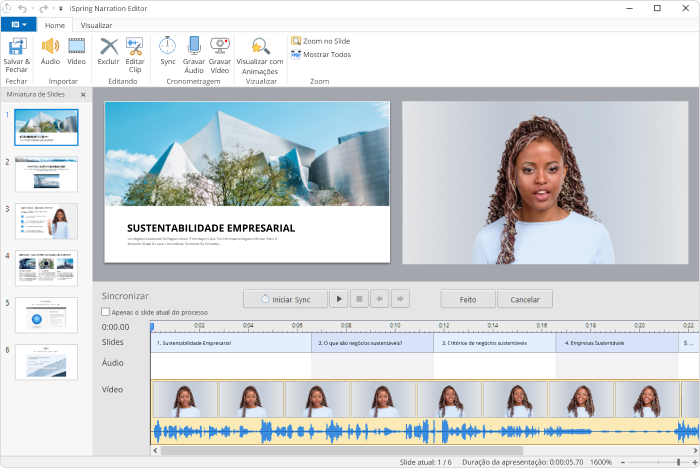Click the stop playback button
Image resolution: width=700 pixels, height=468 pixels.
coord(359,299)
